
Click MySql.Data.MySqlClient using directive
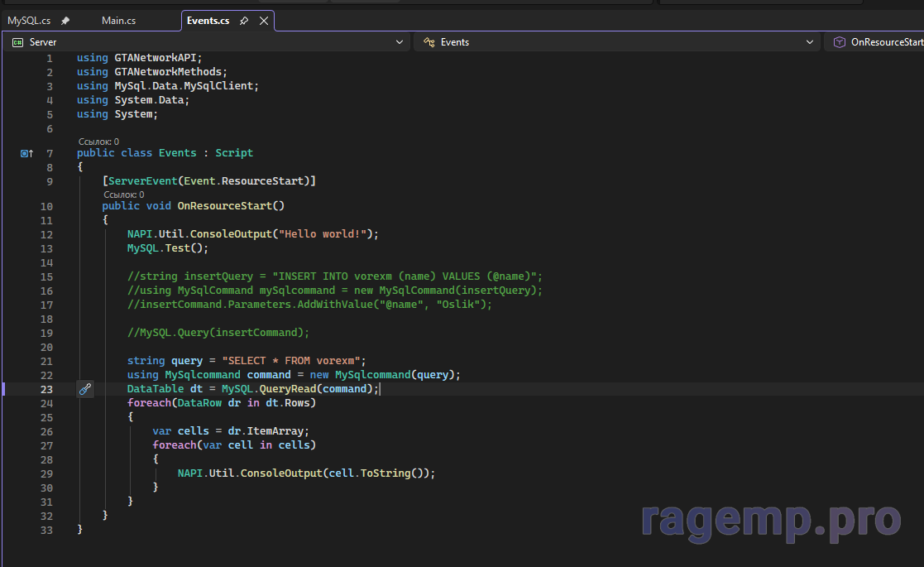coord(167,86)
